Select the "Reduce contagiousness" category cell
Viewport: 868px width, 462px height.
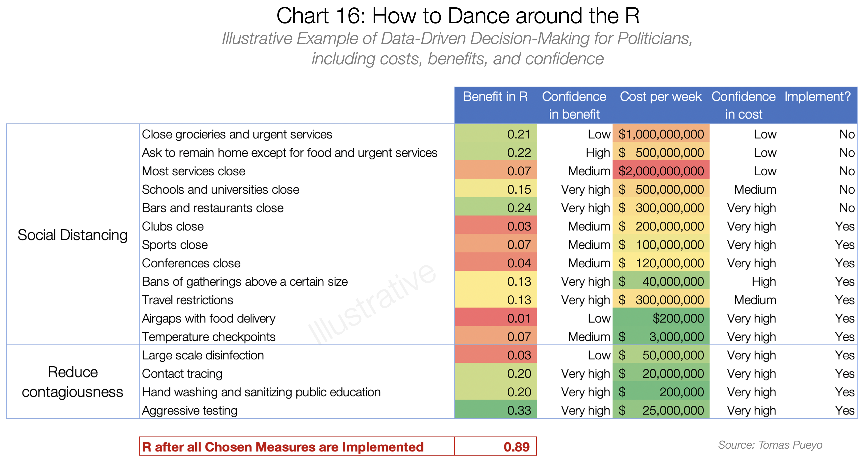[x=73, y=382]
